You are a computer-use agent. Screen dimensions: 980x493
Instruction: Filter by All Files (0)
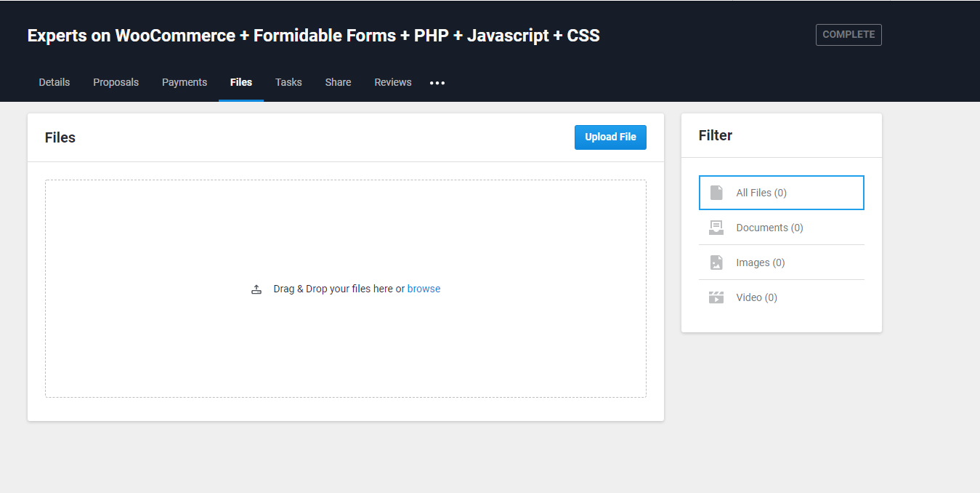click(x=761, y=193)
